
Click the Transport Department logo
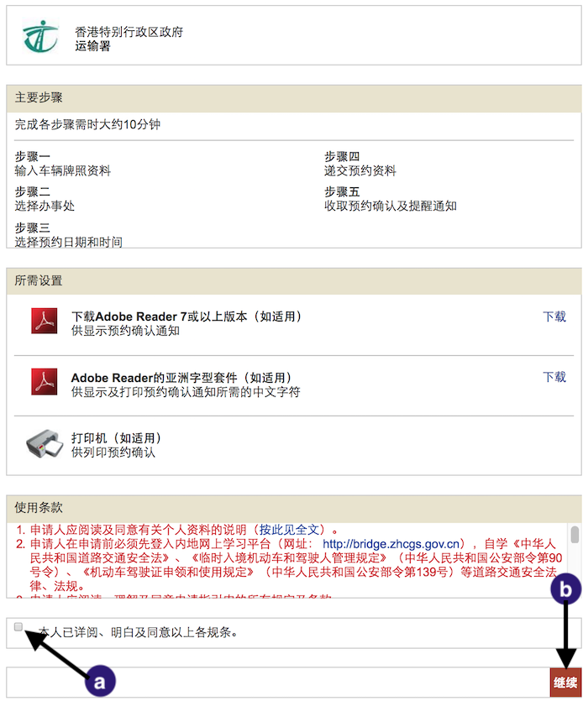(x=40, y=35)
